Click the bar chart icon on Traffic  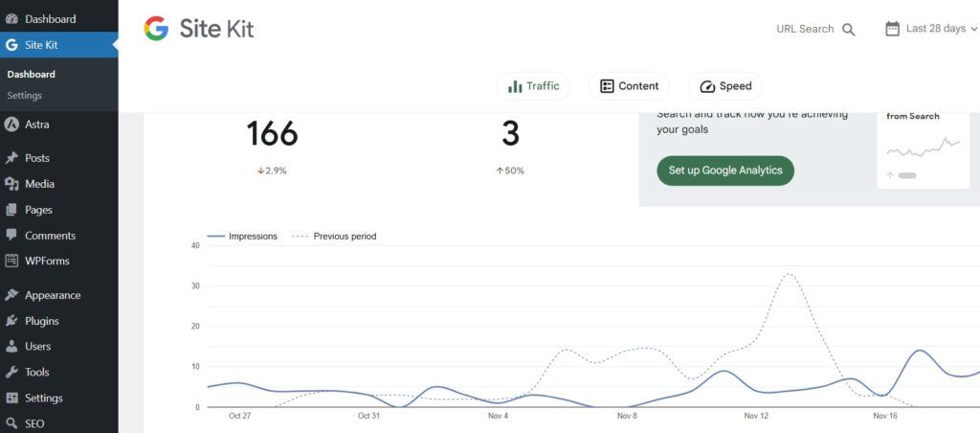pos(515,86)
